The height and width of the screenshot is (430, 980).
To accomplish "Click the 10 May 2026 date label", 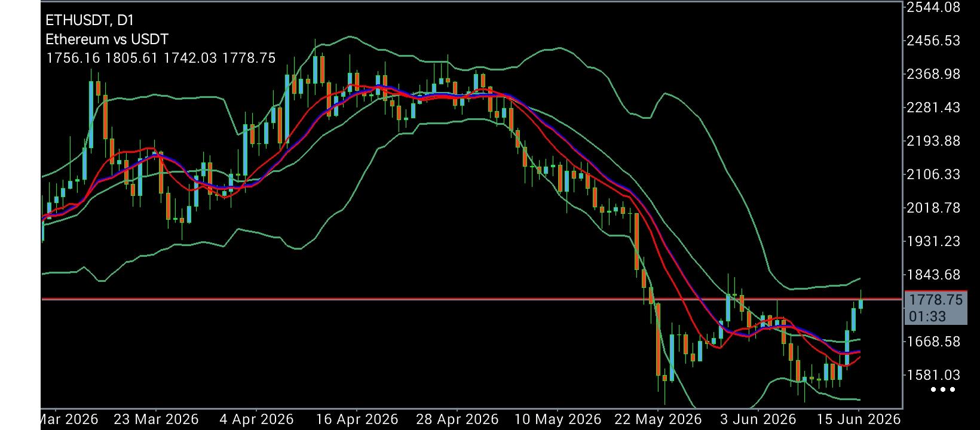I will pos(558,419).
